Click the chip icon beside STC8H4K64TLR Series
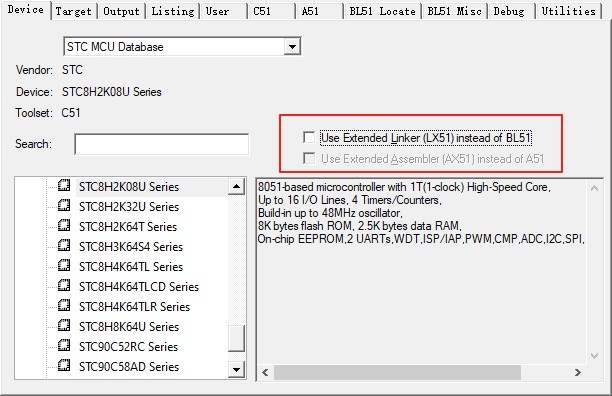Image resolution: width=612 pixels, height=396 pixels. tap(64, 305)
